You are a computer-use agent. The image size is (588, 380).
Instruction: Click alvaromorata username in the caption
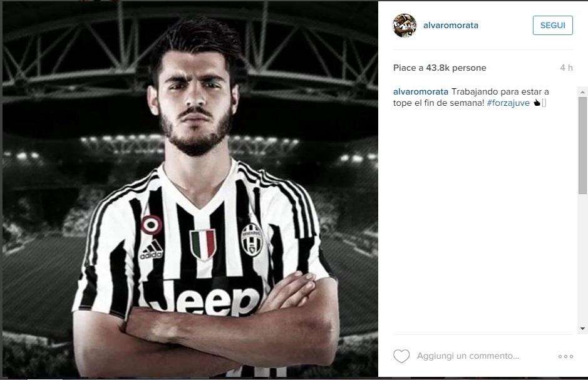click(420, 91)
